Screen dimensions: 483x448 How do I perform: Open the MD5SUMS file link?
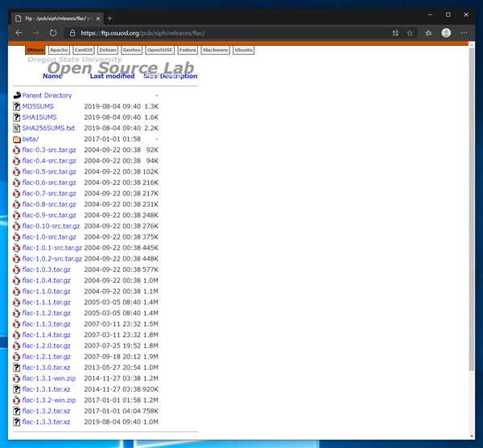click(x=38, y=106)
